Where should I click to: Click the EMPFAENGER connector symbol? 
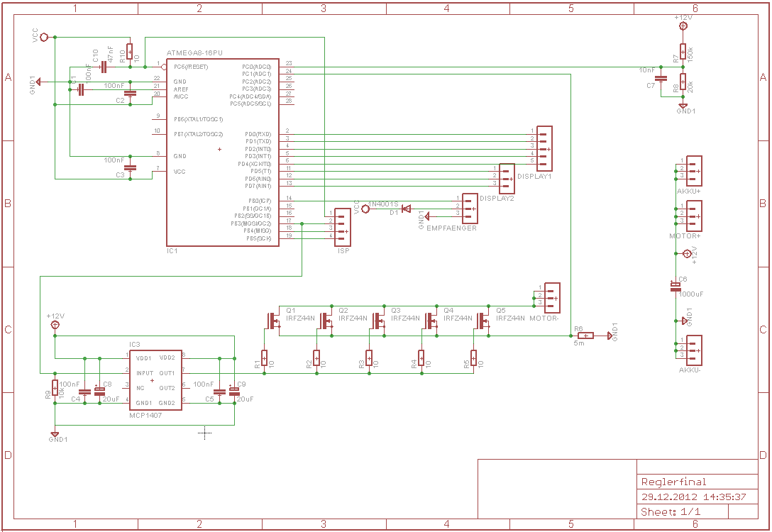469,209
